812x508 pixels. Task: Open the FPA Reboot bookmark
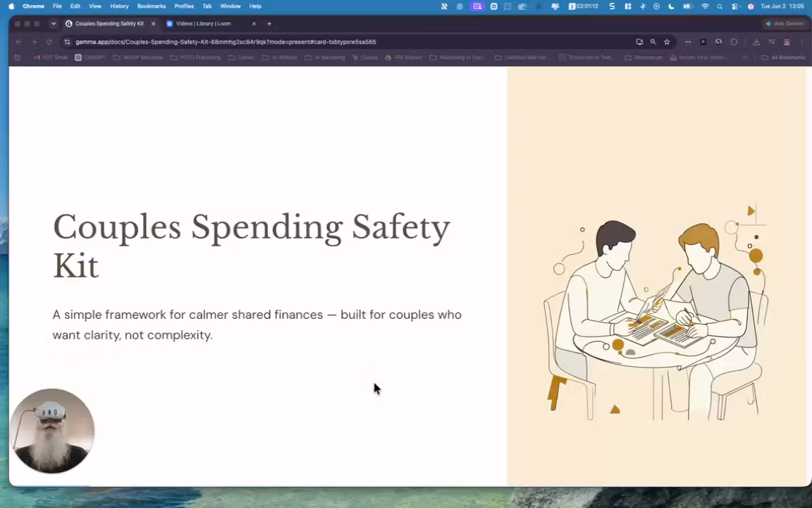tap(403, 58)
